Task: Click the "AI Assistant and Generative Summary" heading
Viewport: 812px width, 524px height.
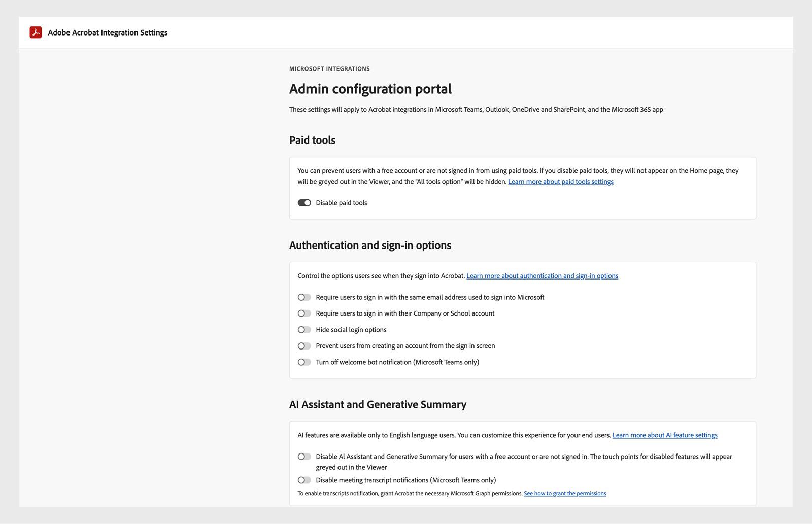Action: 378,404
